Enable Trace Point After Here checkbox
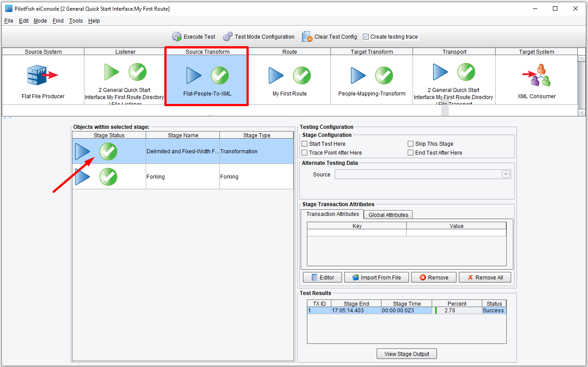Screen dimensions: 588x367 pos(304,153)
